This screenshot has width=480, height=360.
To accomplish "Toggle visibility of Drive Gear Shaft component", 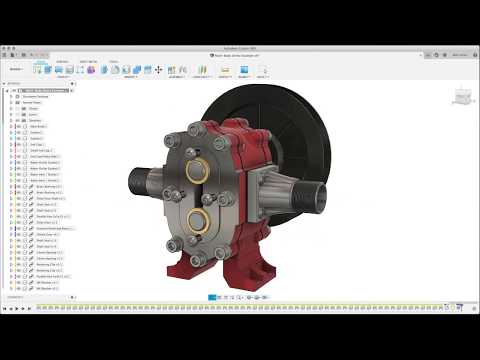I will click(x=19, y=199).
